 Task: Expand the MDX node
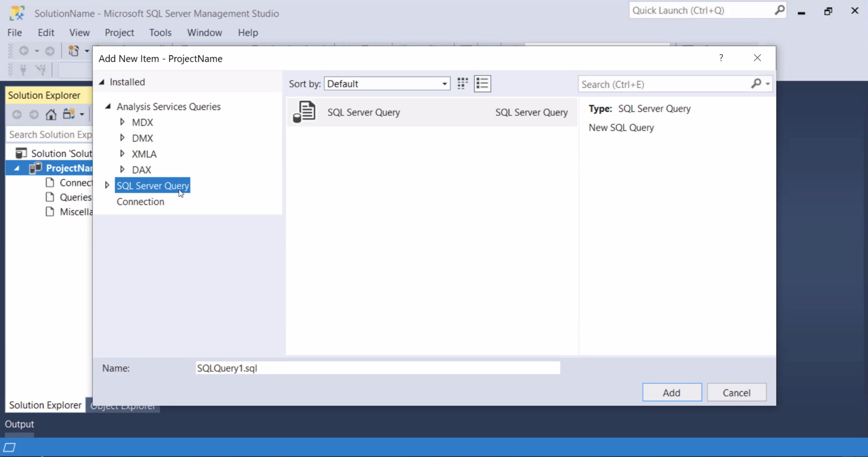pos(122,122)
